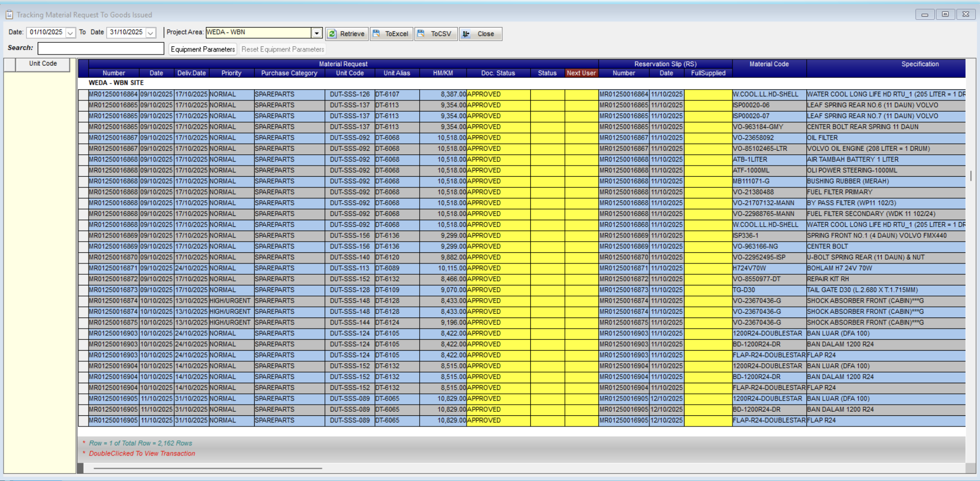Click the OIL FILTER specification cell

click(x=886, y=138)
